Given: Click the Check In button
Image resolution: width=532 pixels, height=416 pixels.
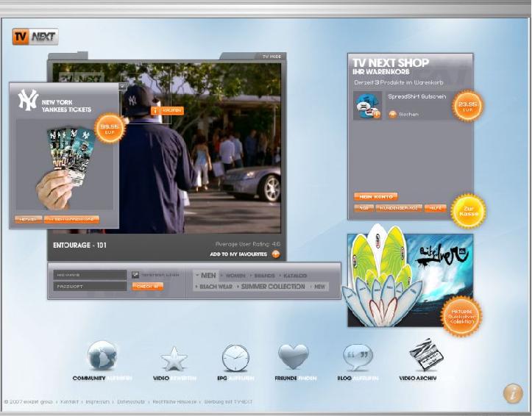Looking at the screenshot, I should [x=148, y=287].
